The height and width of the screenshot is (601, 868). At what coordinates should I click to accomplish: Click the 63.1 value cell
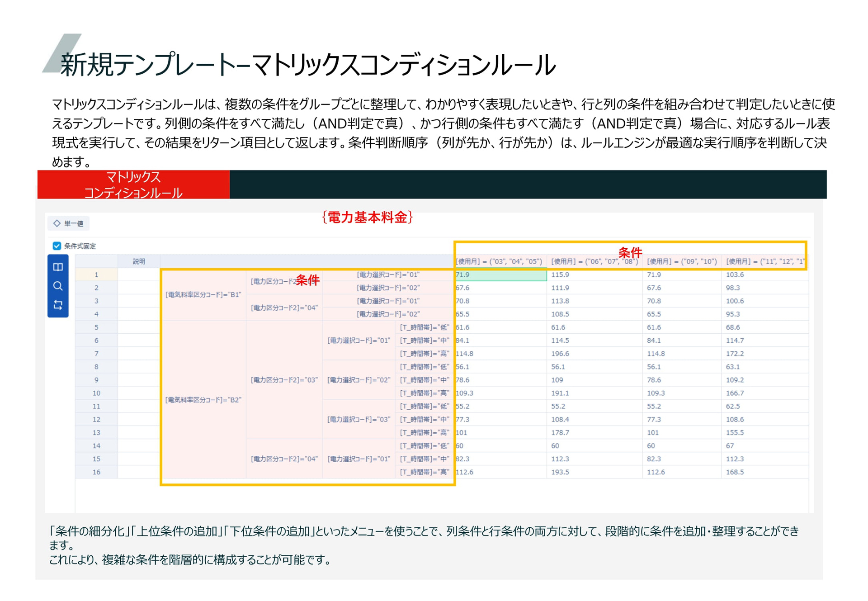point(765,367)
